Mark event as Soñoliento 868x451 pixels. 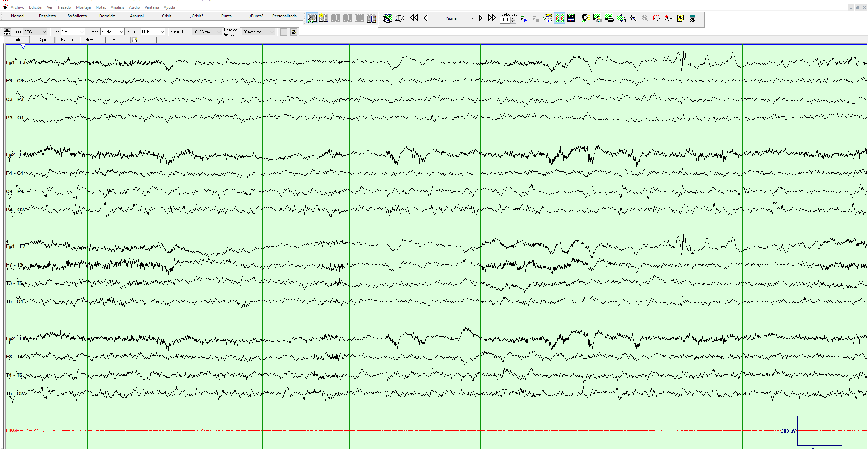(77, 16)
